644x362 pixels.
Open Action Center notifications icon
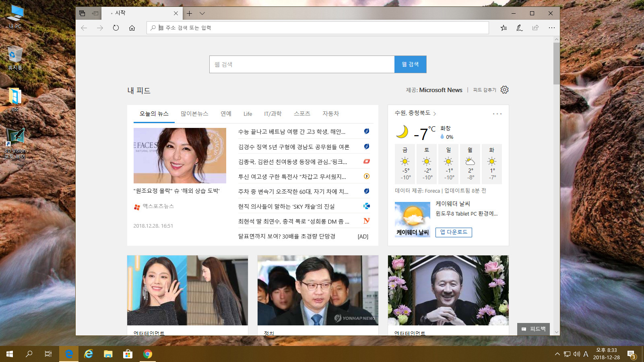pos(631,354)
